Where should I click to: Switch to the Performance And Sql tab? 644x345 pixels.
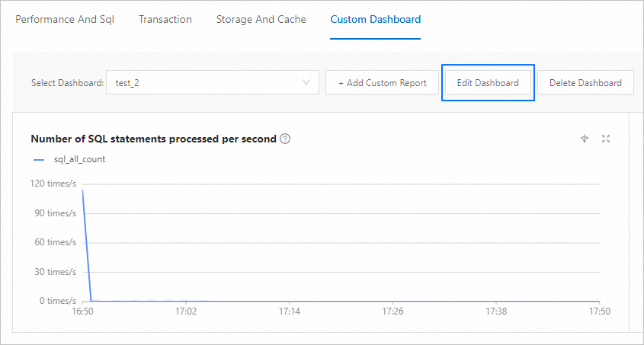[x=65, y=20]
